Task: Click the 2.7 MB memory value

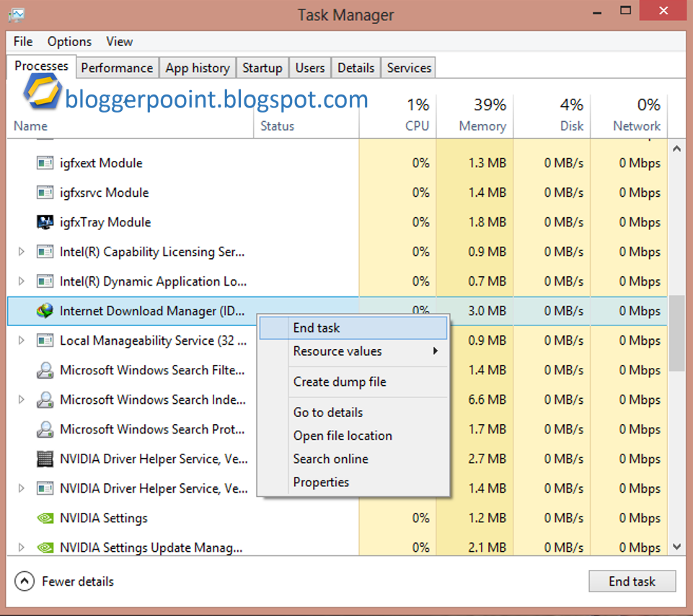Action: (x=487, y=459)
